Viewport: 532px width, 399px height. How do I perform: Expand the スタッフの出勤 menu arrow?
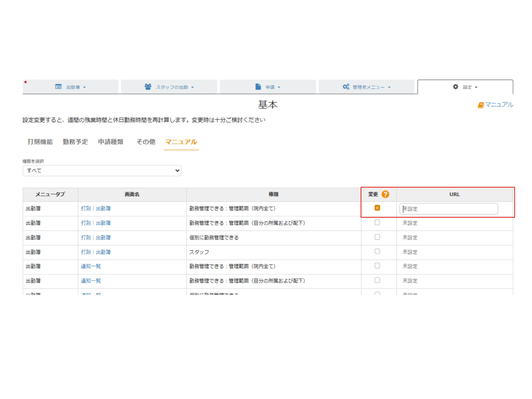tap(193, 87)
